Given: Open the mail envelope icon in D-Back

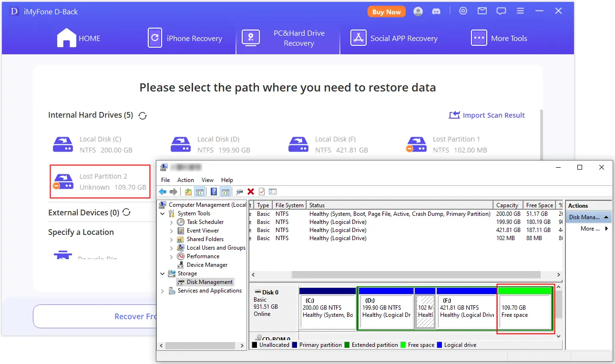Looking at the screenshot, I should click(482, 11).
